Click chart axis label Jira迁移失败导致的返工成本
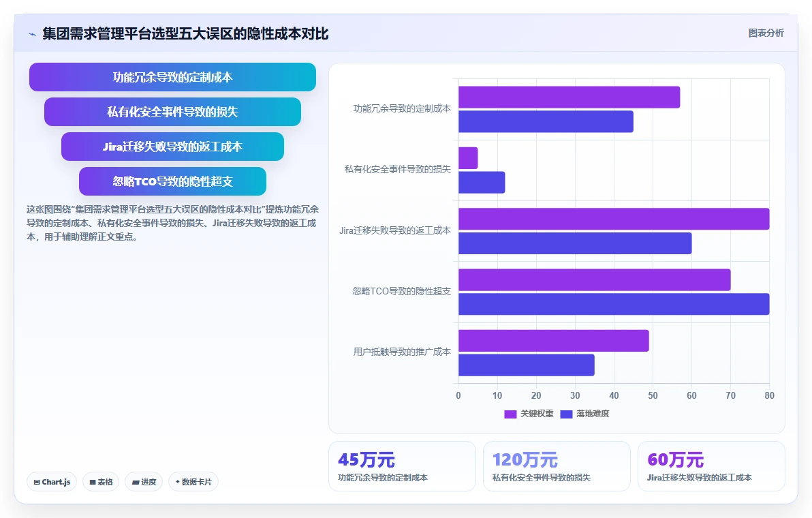The width and height of the screenshot is (812, 518). [395, 230]
